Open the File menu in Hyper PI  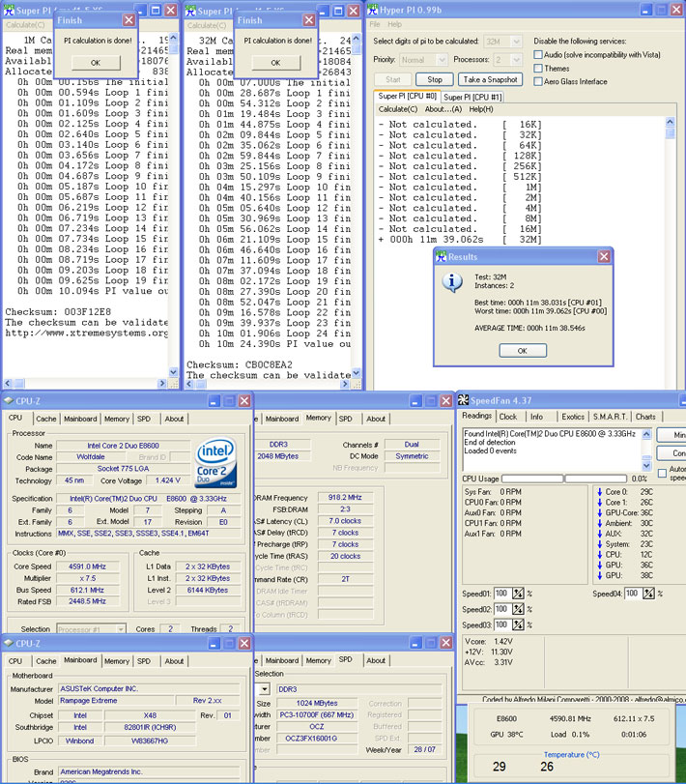[x=375, y=24]
